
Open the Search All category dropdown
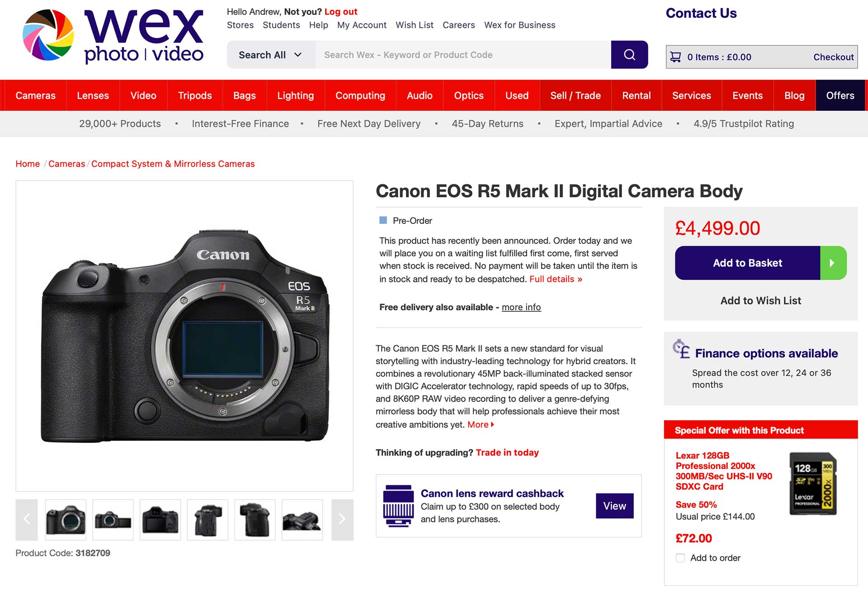(271, 55)
